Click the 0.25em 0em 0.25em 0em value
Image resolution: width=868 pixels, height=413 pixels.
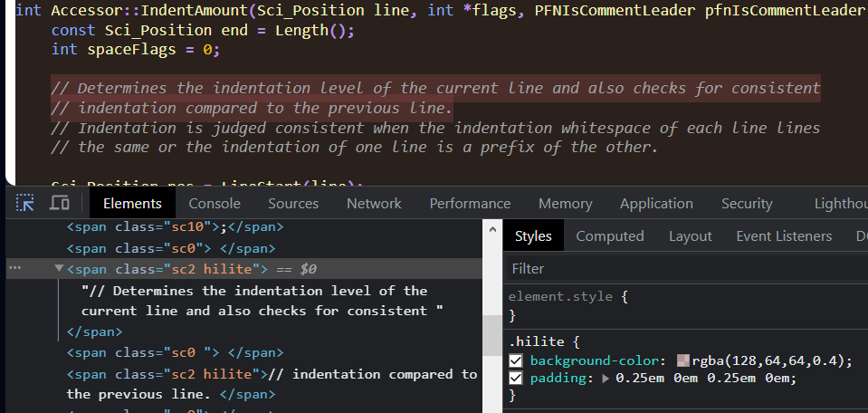[703, 379]
